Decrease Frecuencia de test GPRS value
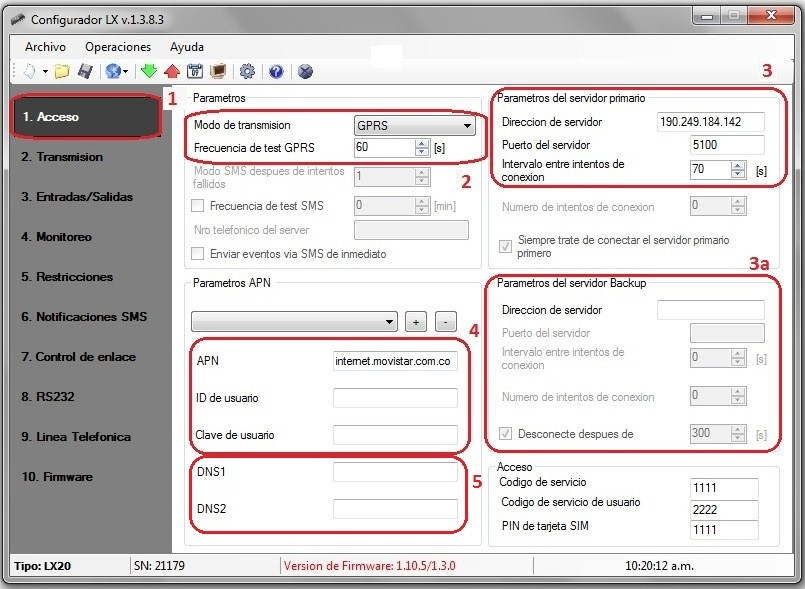Viewport: 805px width, 589px height. [422, 152]
